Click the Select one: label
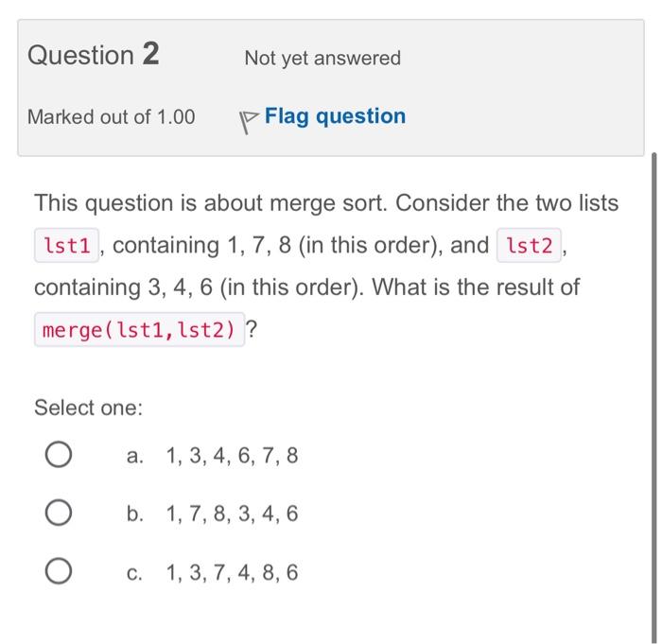662x644 pixels. click(89, 408)
